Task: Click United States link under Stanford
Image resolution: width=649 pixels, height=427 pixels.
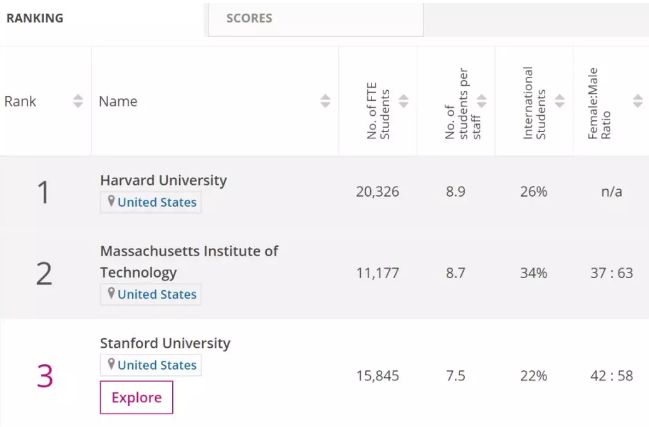Action: click(x=157, y=365)
